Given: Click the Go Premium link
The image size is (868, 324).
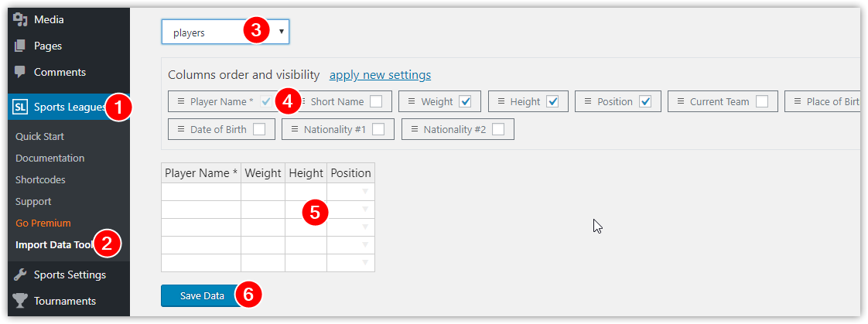Looking at the screenshot, I should coord(43,223).
